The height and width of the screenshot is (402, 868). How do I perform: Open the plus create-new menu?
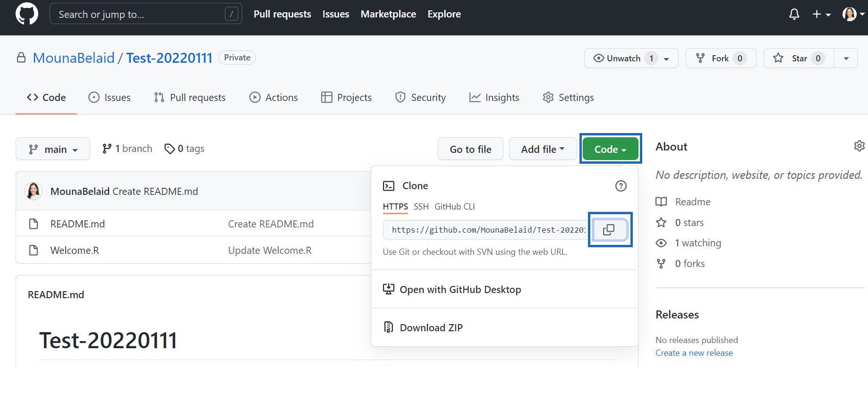tap(821, 14)
